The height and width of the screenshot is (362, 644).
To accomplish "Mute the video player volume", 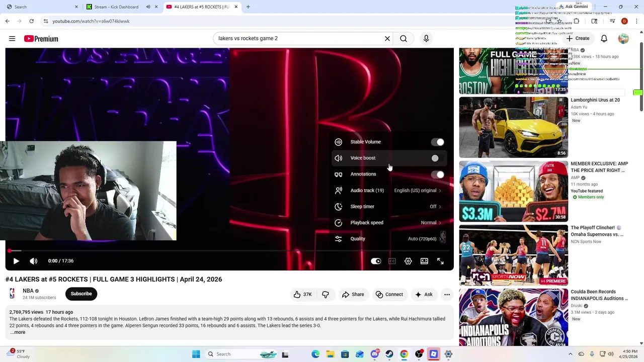I will point(34,261).
